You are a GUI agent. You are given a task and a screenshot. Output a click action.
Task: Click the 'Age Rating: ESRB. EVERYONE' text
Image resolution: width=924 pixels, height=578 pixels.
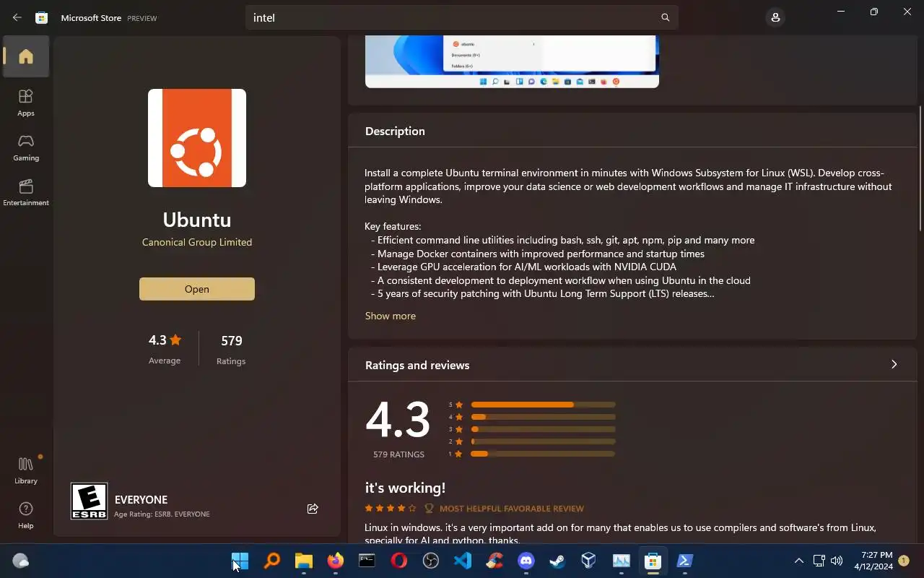click(162, 514)
